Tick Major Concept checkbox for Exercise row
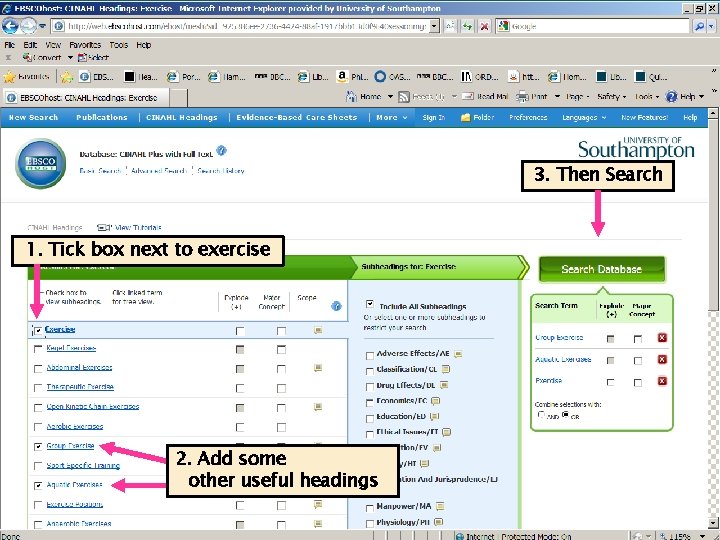The image size is (720, 540). point(281,331)
